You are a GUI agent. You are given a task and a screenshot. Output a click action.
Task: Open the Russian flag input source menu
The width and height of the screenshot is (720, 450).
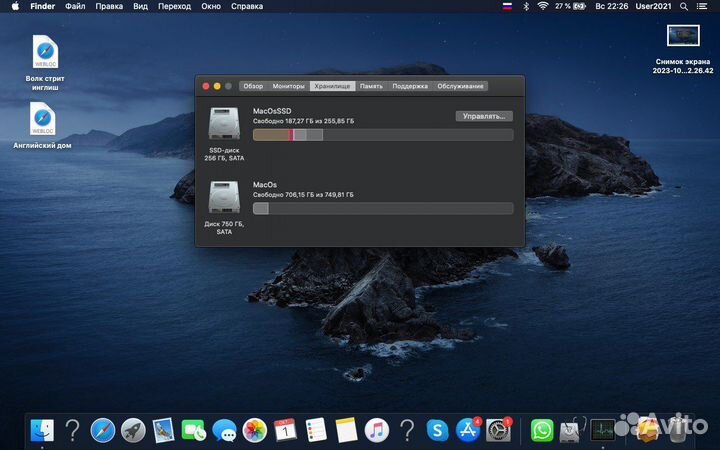pyautogui.click(x=507, y=6)
